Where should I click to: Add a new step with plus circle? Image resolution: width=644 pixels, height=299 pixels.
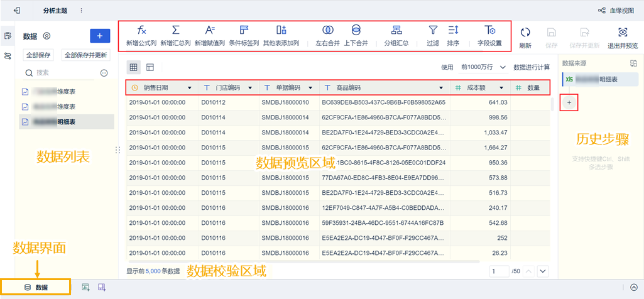point(569,102)
